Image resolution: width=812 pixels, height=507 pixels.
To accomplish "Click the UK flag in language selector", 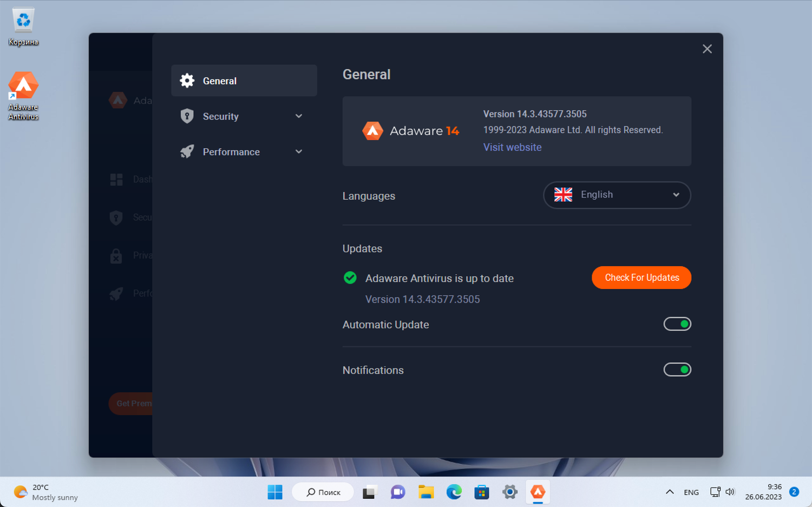I will (563, 195).
